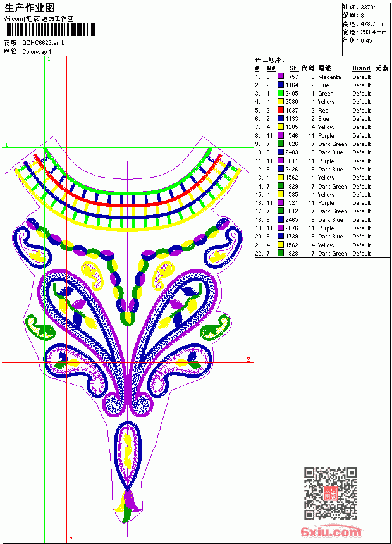
Task: Select the Default brand in Magenta row
Action: (x=362, y=77)
